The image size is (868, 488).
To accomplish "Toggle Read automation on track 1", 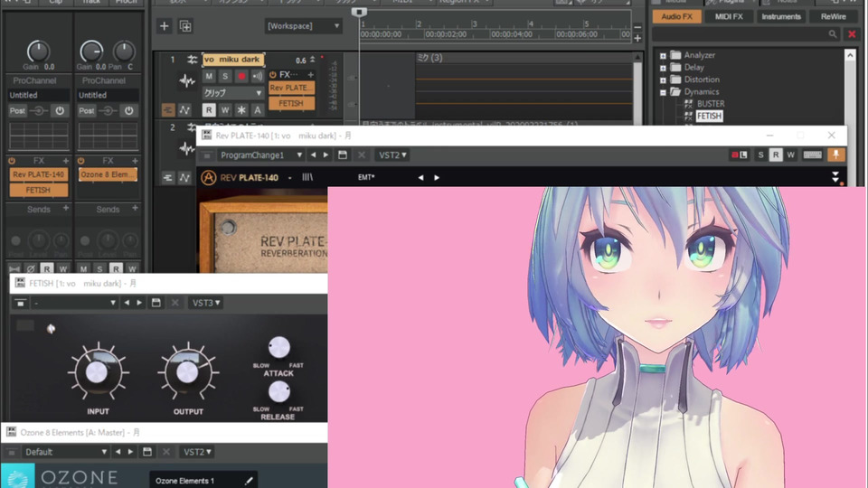I will 209,110.
